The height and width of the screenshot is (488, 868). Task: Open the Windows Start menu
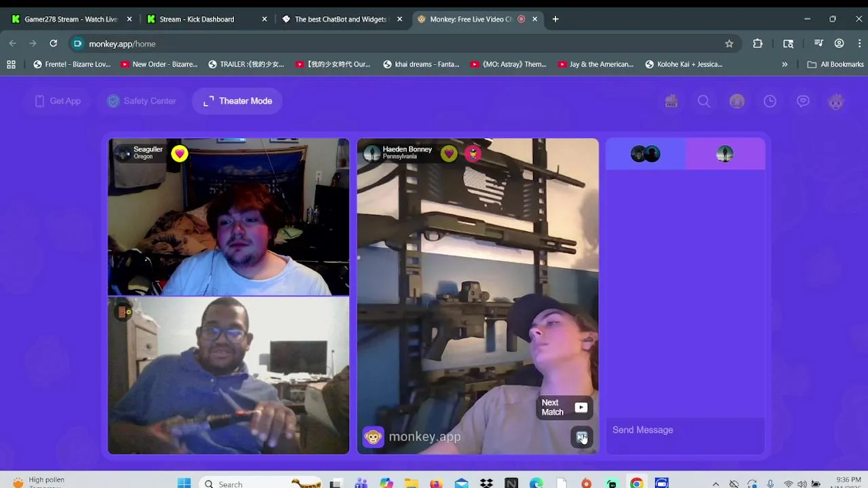pyautogui.click(x=184, y=483)
